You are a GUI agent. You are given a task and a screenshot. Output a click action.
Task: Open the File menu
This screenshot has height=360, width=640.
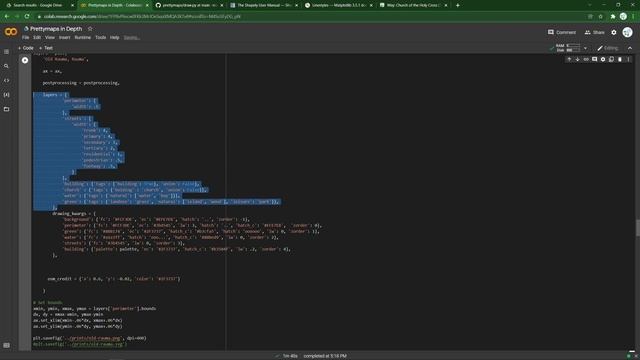click(x=25, y=37)
